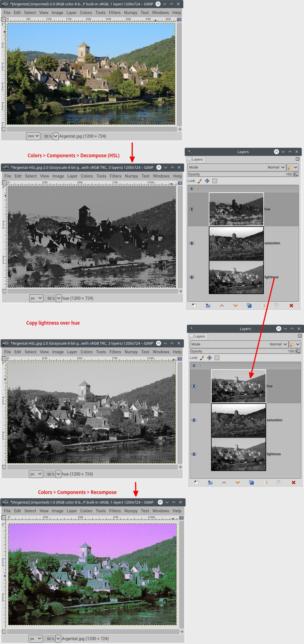Open mm unit dropdown in Argentat -3.0 window
This screenshot has height=644, width=304.
click(33, 136)
